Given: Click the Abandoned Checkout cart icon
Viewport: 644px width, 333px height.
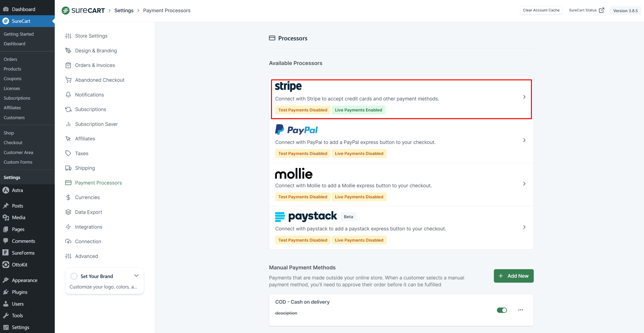Looking at the screenshot, I should (68, 80).
